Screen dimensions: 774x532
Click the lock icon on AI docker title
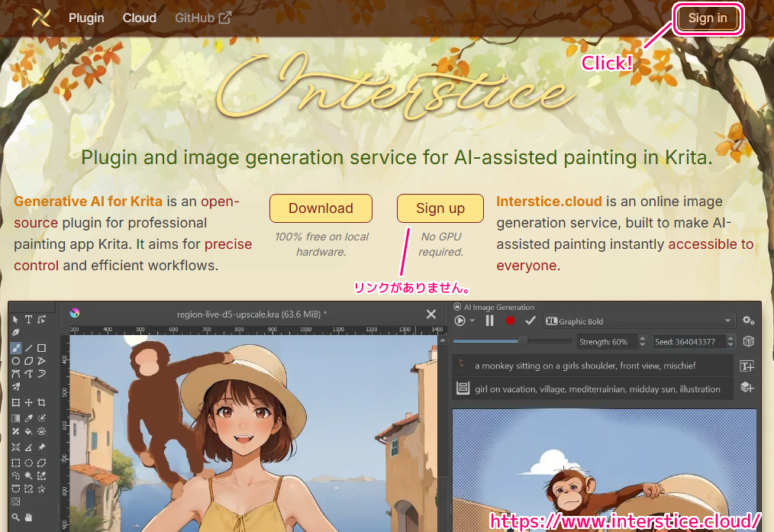457,307
